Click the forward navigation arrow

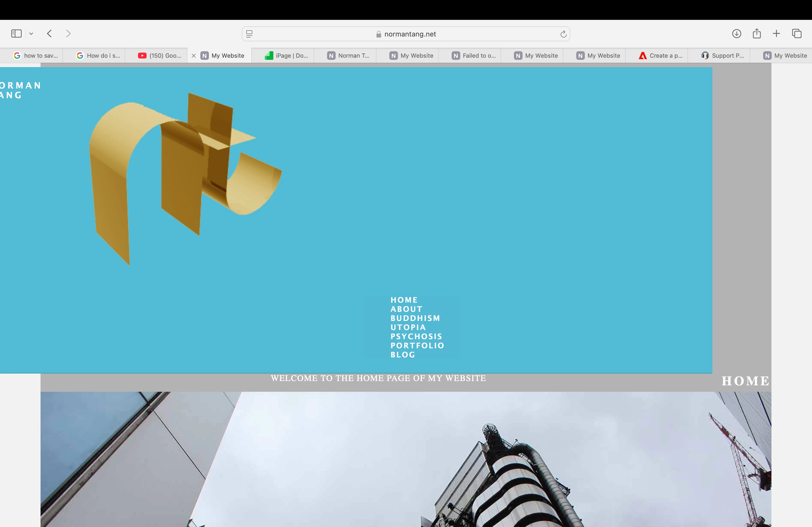pos(68,33)
